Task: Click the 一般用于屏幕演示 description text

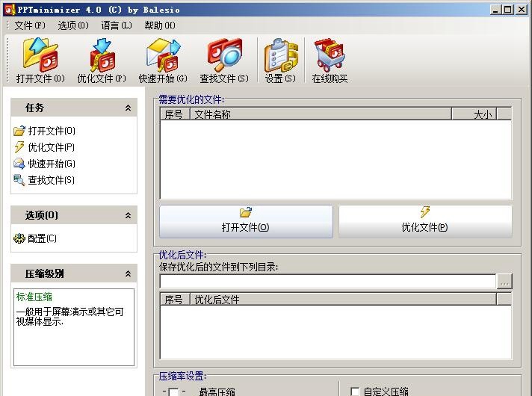Action: click(69, 316)
